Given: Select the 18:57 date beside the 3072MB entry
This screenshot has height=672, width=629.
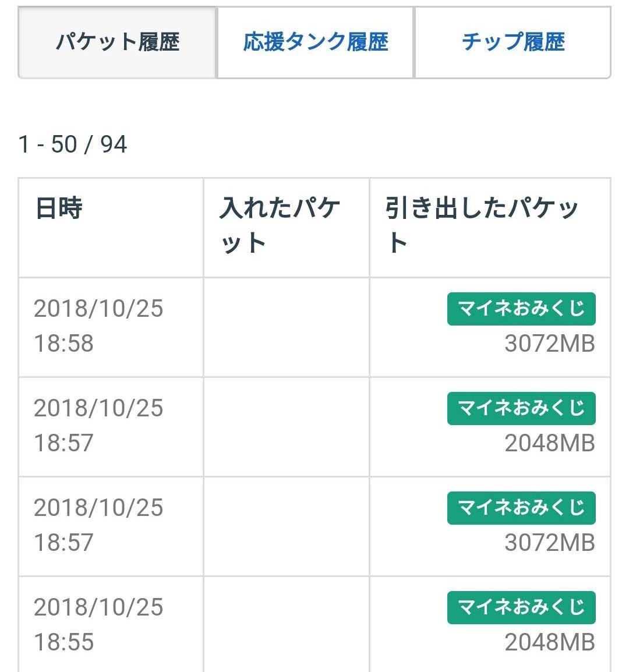Looking at the screenshot, I should click(98, 525).
